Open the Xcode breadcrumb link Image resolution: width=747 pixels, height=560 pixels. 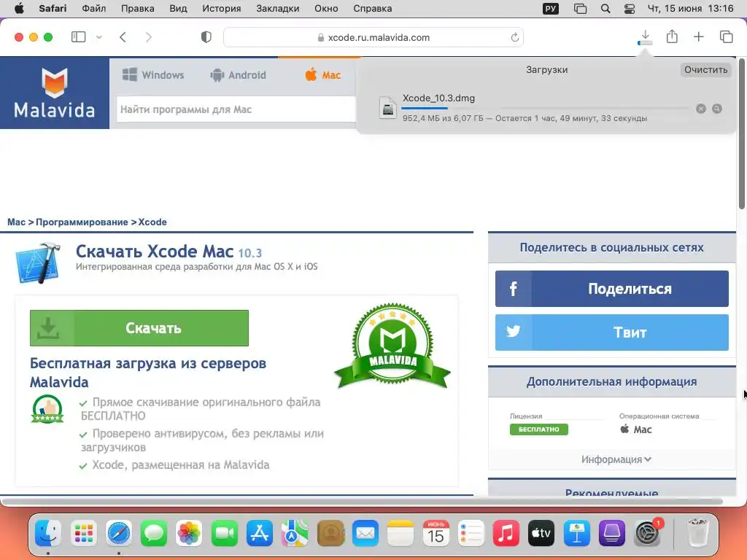click(x=152, y=222)
